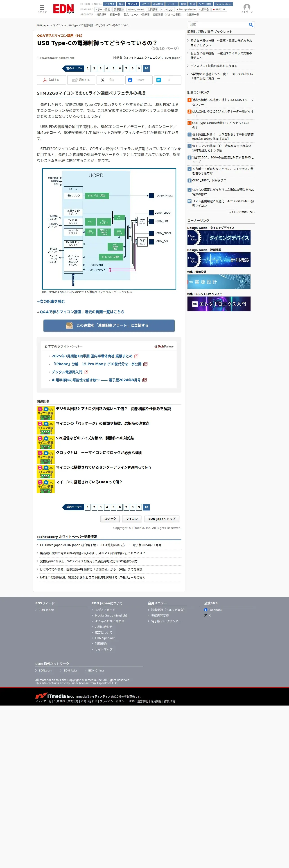
Task: Open ranking item 8 CISCとRISC
Action: point(209,181)
